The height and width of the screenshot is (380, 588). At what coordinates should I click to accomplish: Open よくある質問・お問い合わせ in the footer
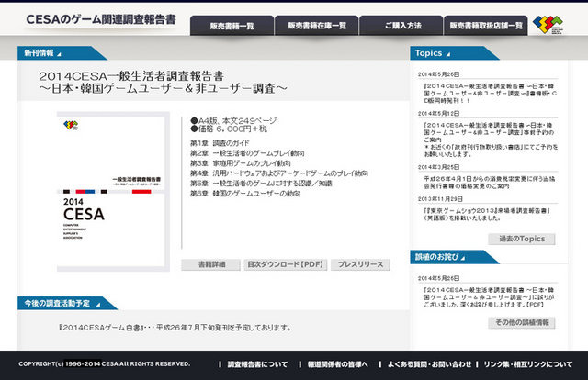(434, 364)
